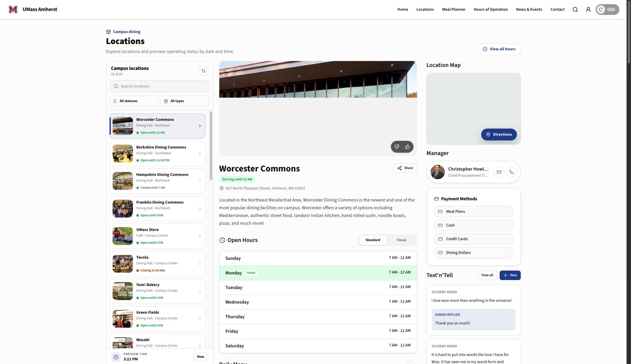
Task: Click the Saturday hours row
Action: [x=318, y=346]
